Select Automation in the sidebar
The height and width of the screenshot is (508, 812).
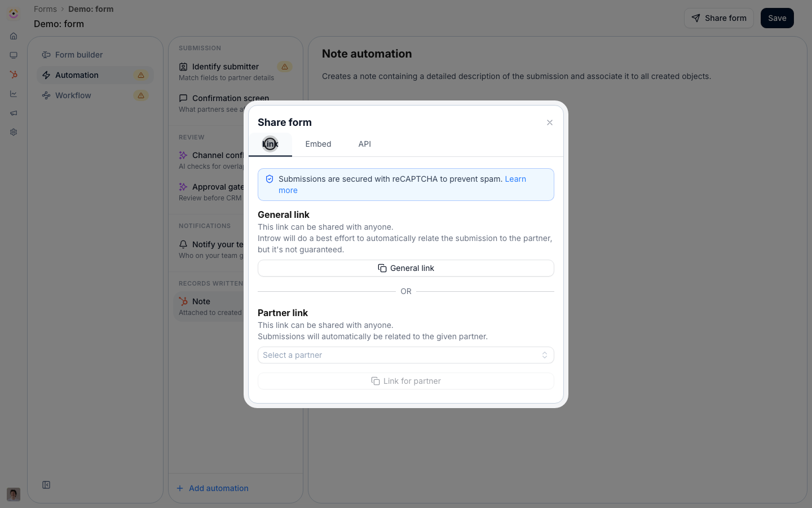[95, 75]
